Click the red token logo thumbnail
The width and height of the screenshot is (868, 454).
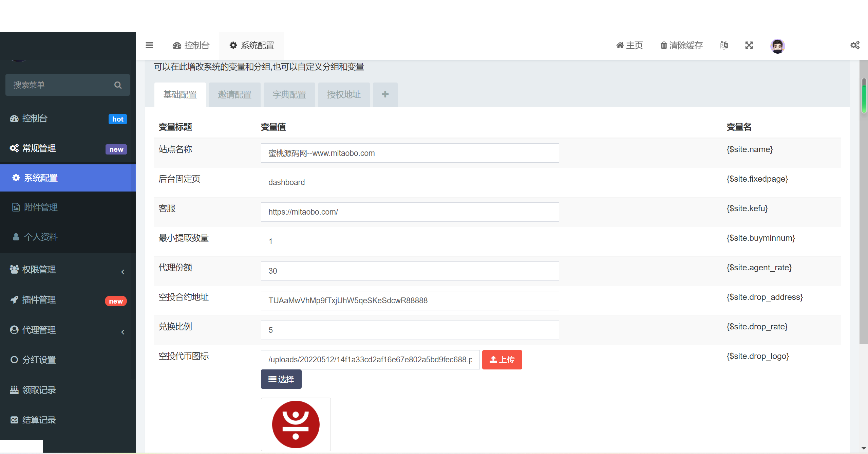pyautogui.click(x=296, y=424)
